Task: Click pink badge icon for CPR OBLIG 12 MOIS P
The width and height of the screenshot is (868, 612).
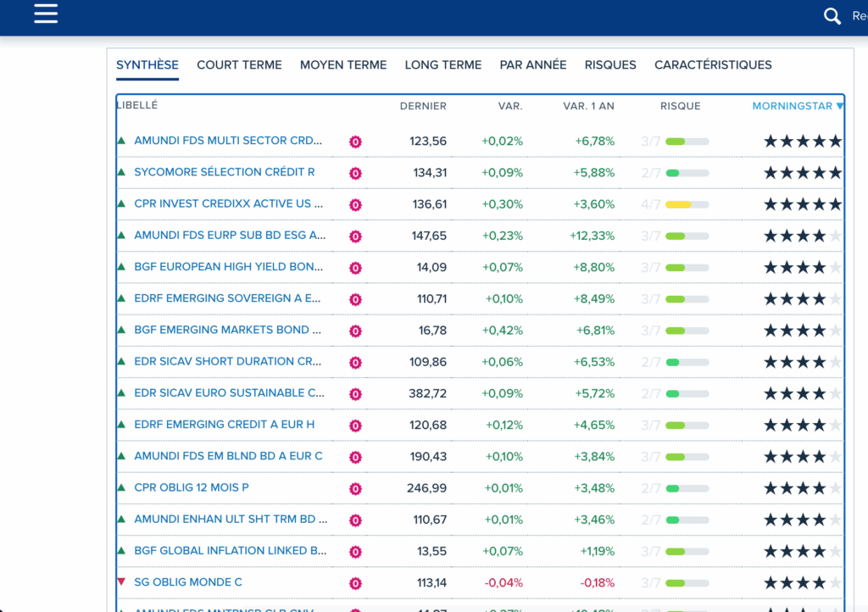Action: (x=355, y=488)
